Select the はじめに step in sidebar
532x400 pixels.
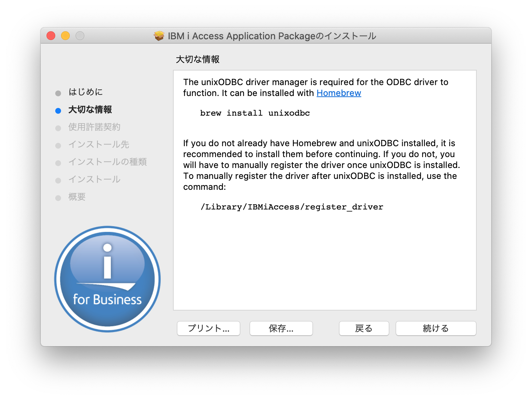coord(86,92)
